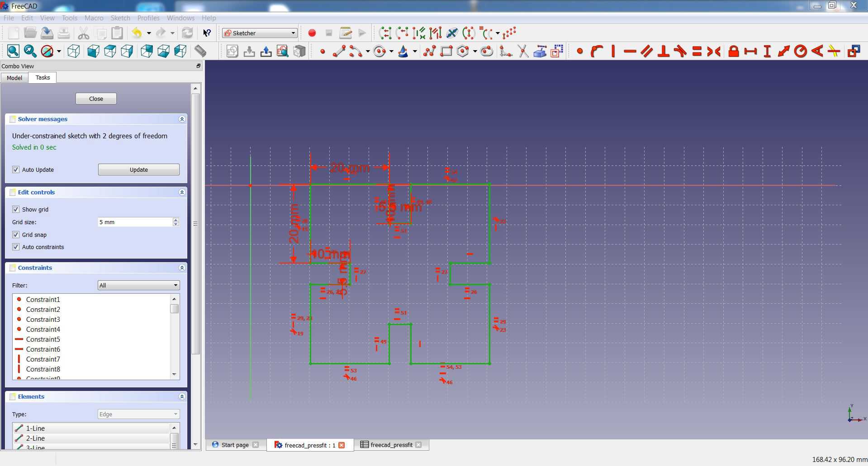Click the Grid size input field
868x466 pixels.
click(x=135, y=222)
